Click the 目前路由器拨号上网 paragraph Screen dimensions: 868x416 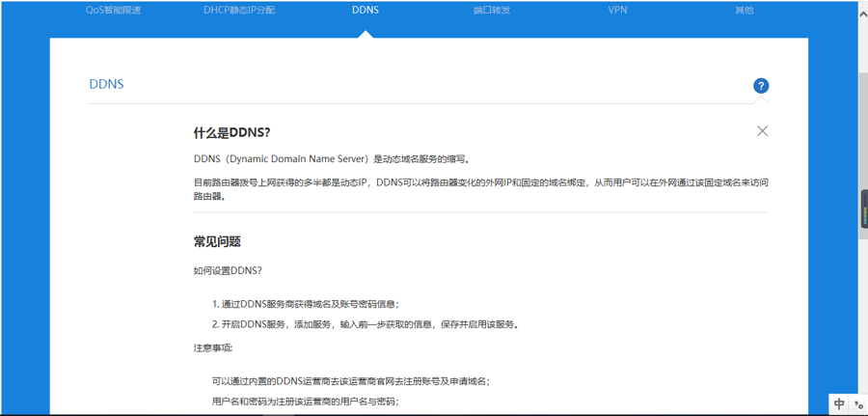[x=481, y=189]
